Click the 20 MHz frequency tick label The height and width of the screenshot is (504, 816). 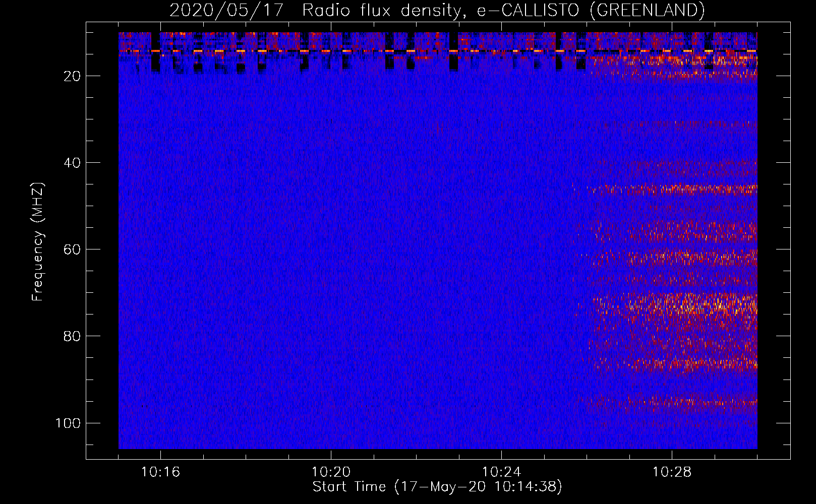tap(72, 76)
